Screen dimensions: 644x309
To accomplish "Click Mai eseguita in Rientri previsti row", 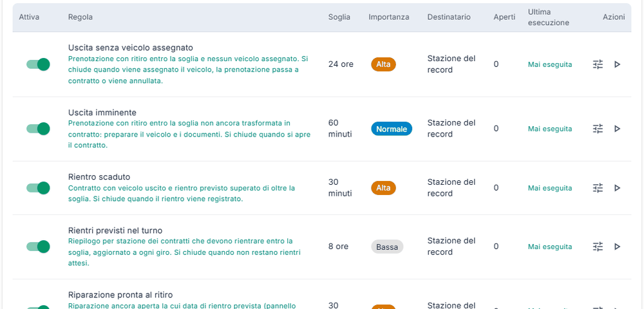I will point(550,247).
